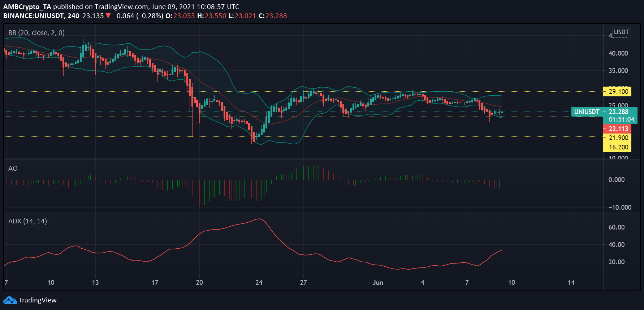Click the low value L:23.021
The height and width of the screenshot is (310, 644).
tap(242, 16)
